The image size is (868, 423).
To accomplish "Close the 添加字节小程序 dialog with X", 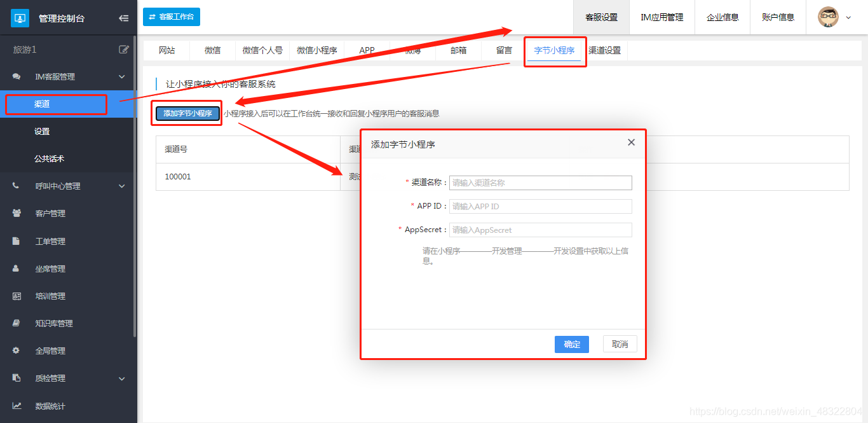I will pos(631,142).
